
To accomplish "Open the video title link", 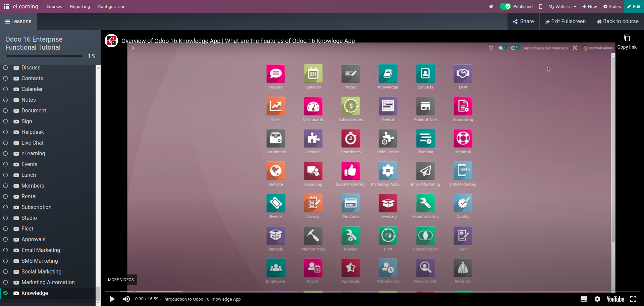I will pos(238,41).
